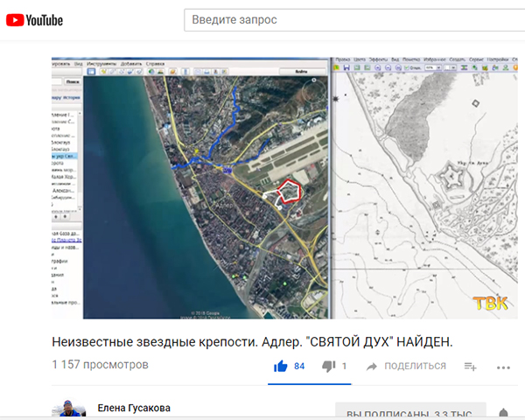
Task: Select the '1 157 просмотров' view count
Action: (x=100, y=364)
